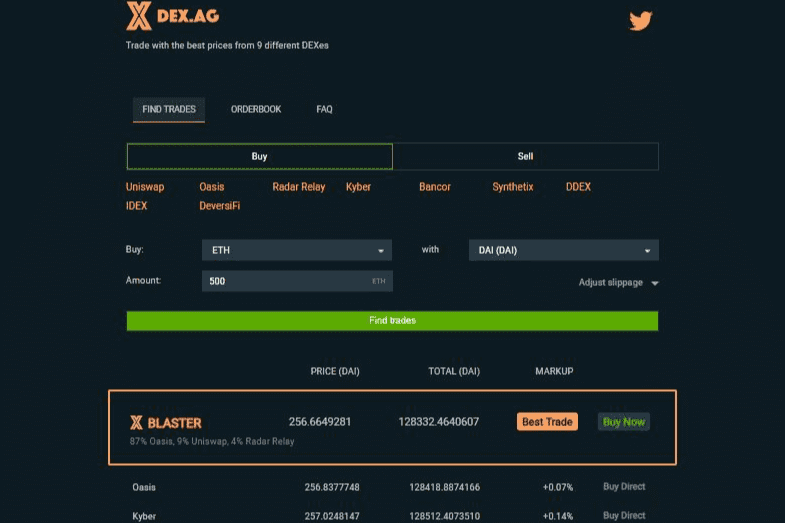Screen dimensions: 785x523
Task: Open the FAQ tab
Action: [x=324, y=109]
